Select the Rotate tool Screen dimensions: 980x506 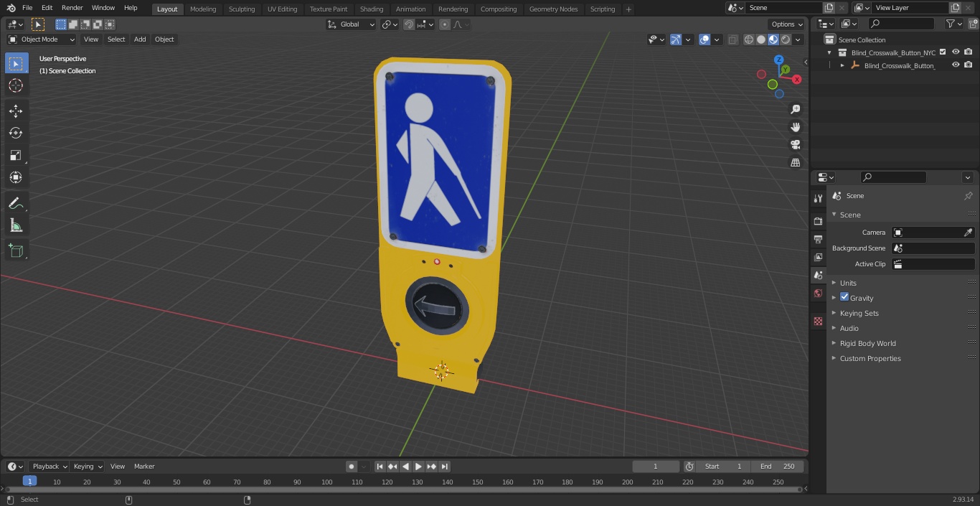(16, 133)
